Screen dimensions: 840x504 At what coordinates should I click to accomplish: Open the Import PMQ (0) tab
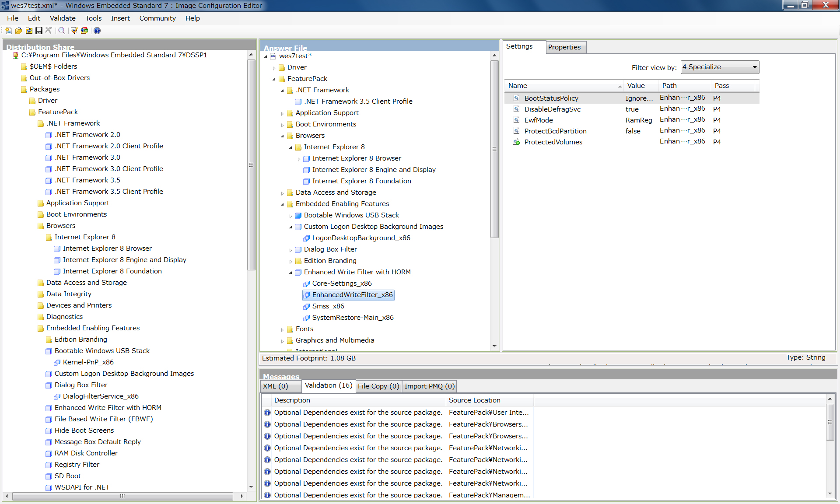[x=430, y=386]
